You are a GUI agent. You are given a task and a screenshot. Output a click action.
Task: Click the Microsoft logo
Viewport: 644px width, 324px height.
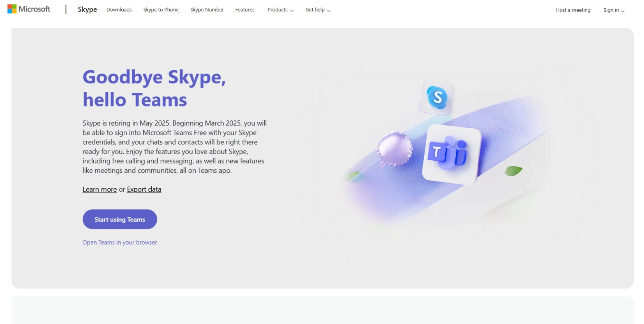click(x=29, y=9)
